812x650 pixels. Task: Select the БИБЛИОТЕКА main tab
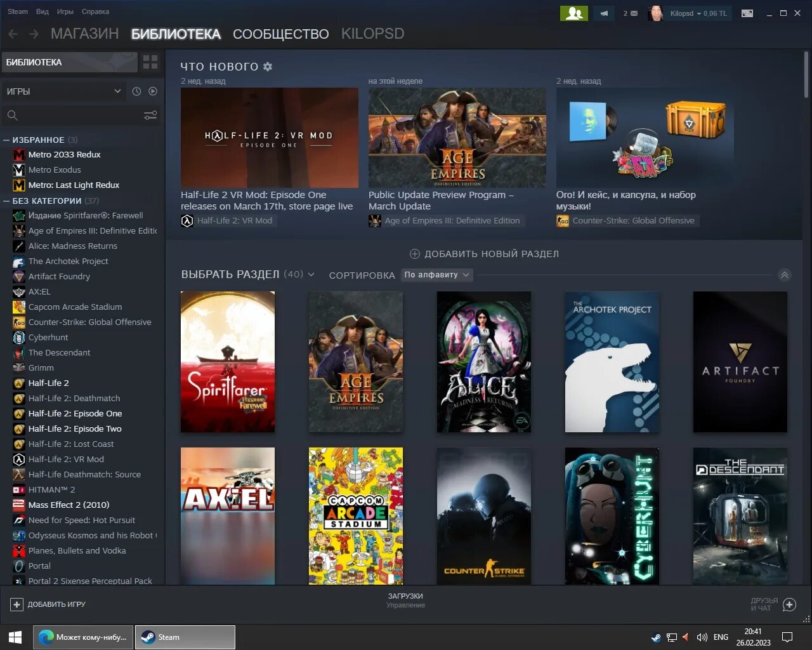[176, 34]
